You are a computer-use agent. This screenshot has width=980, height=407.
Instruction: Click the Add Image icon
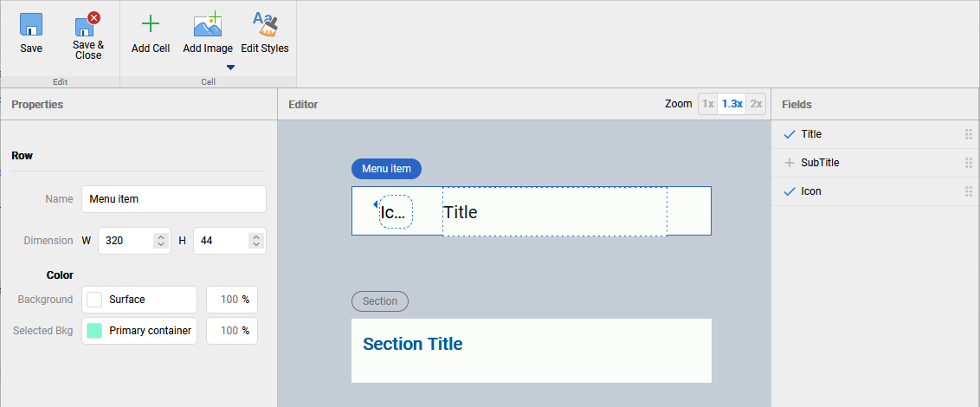pyautogui.click(x=208, y=24)
